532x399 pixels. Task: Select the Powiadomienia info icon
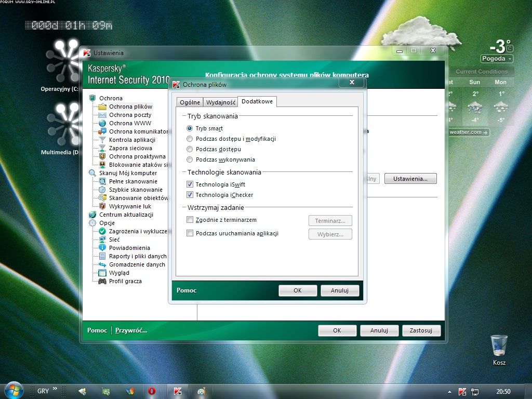102,248
